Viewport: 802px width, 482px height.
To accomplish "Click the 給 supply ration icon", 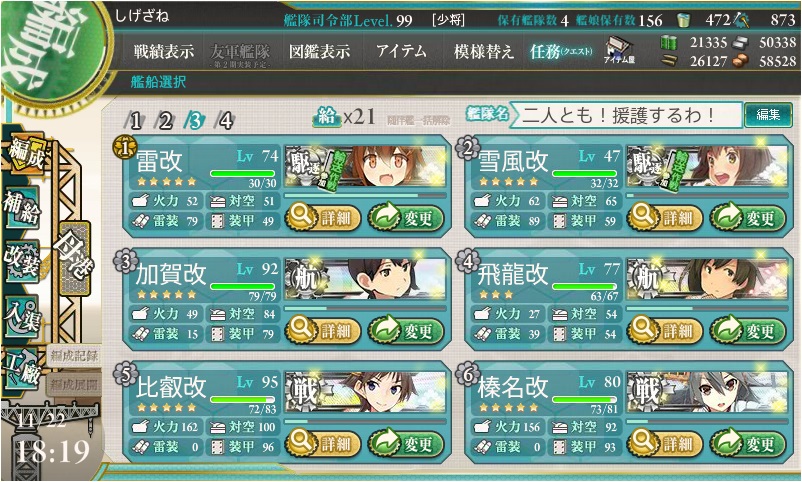I will [x=326, y=117].
